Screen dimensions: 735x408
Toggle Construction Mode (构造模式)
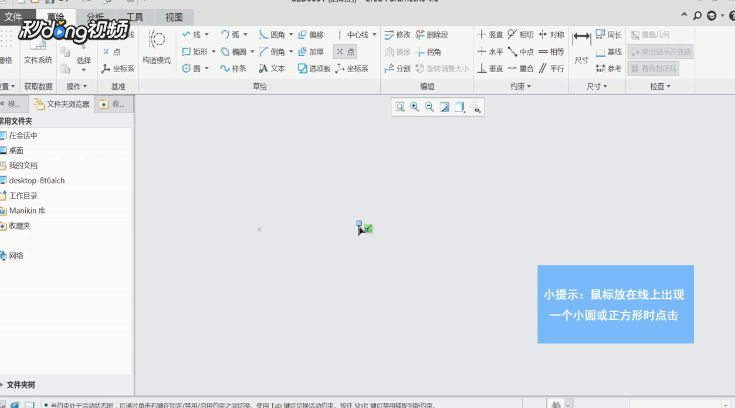coord(157,46)
